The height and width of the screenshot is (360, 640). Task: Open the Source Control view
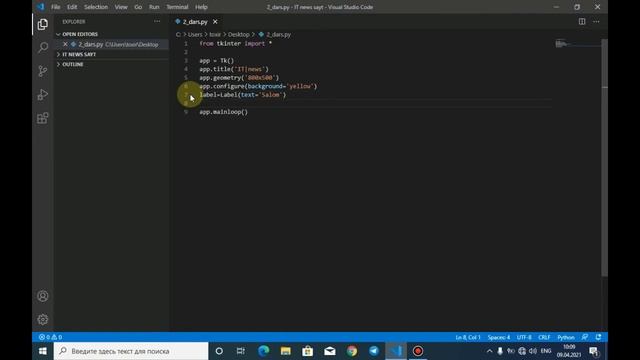42,71
